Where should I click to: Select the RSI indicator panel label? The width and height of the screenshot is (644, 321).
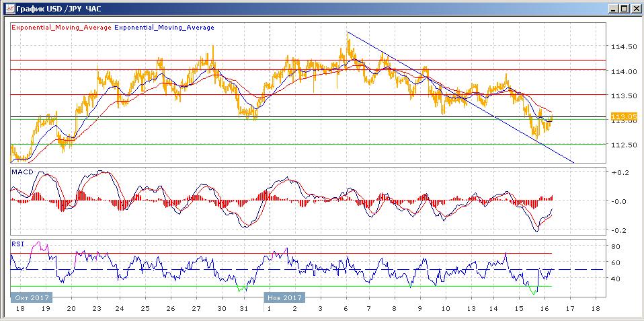click(17, 243)
